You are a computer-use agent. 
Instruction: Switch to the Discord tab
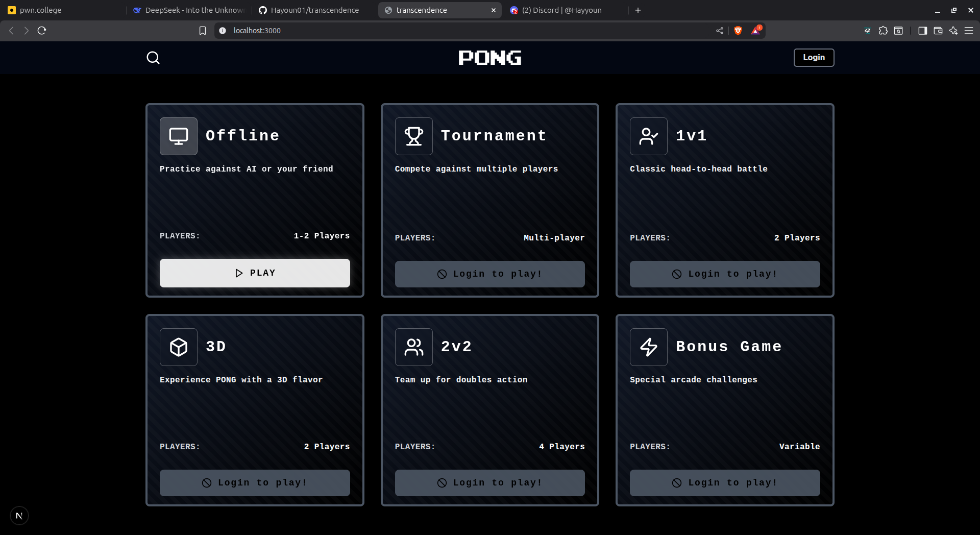pos(561,10)
